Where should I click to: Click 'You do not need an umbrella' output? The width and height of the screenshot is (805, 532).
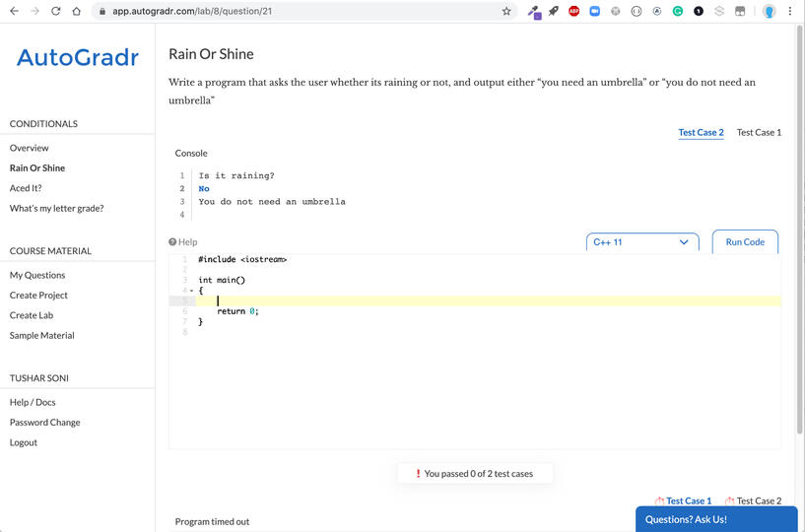tap(272, 201)
